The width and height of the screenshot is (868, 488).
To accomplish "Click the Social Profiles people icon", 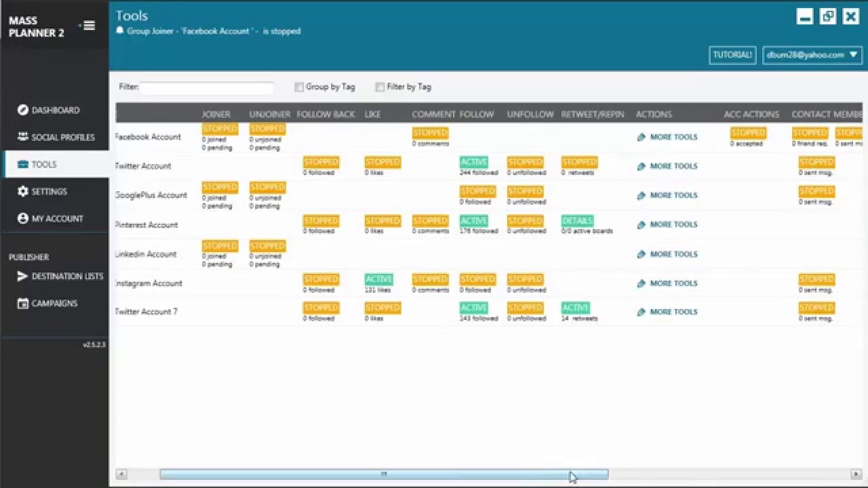I will coord(23,137).
